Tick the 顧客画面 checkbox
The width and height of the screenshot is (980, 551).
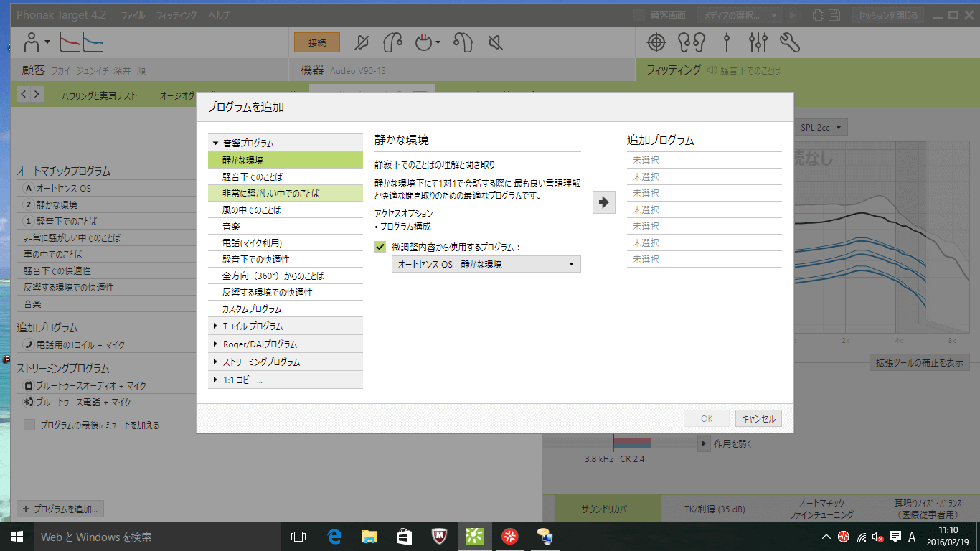click(639, 15)
